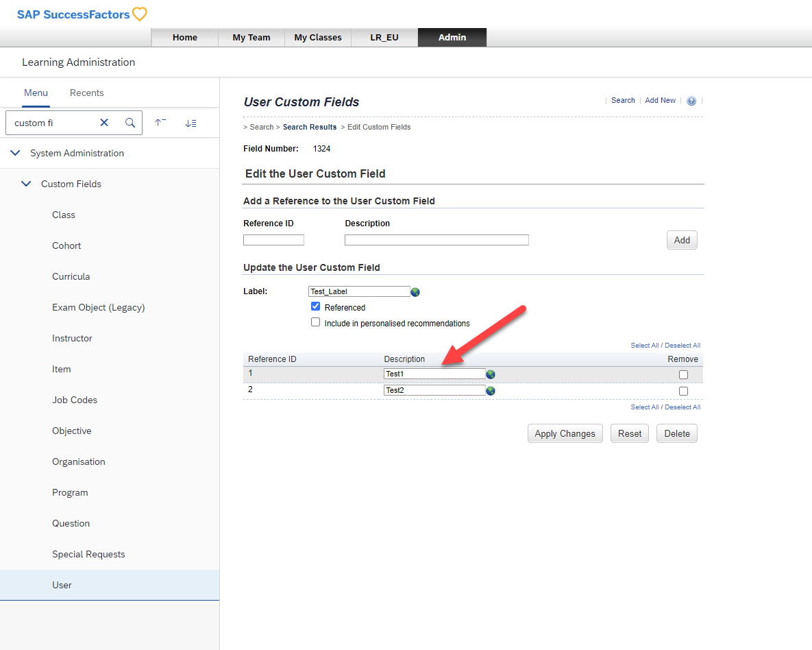The height and width of the screenshot is (650, 812).
Task: Open Objective custom fields
Action: pos(71,431)
